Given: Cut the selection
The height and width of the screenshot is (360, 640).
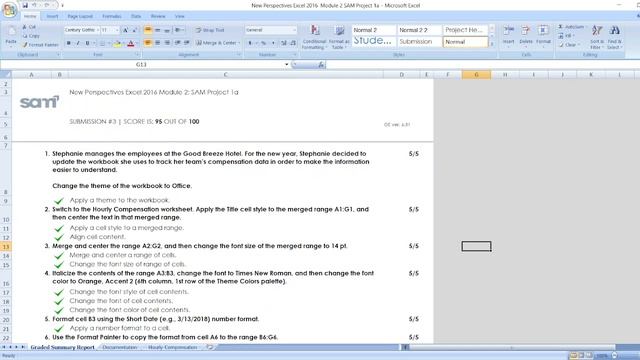Looking at the screenshot, I should [29, 27].
